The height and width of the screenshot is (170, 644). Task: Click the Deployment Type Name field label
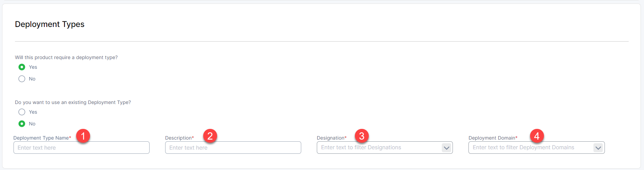(x=41, y=138)
